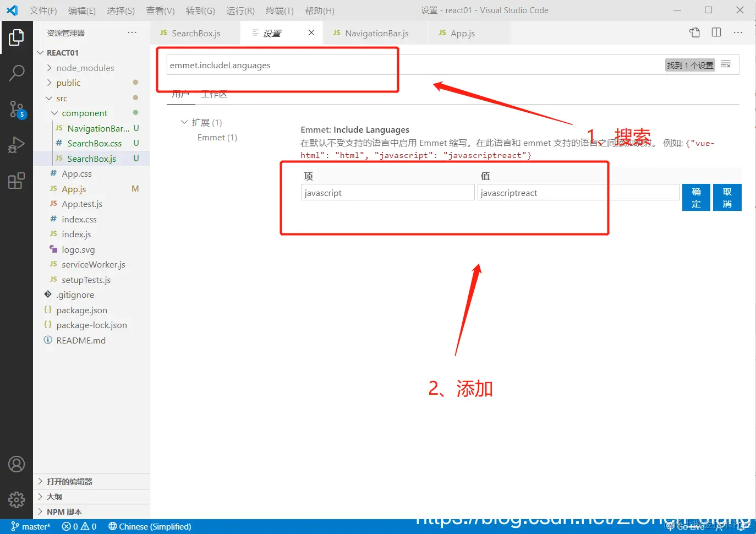Open the 终端(T) menu
This screenshot has width=756, height=534.
[x=280, y=10]
